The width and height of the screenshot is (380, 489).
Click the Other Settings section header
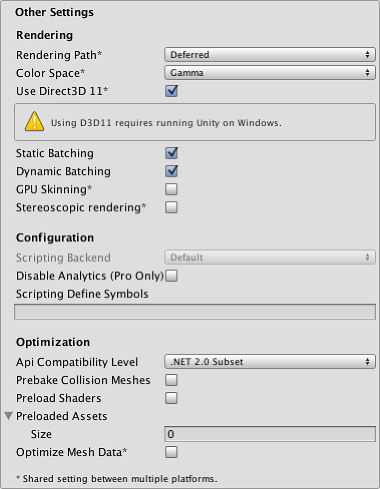tap(54, 12)
